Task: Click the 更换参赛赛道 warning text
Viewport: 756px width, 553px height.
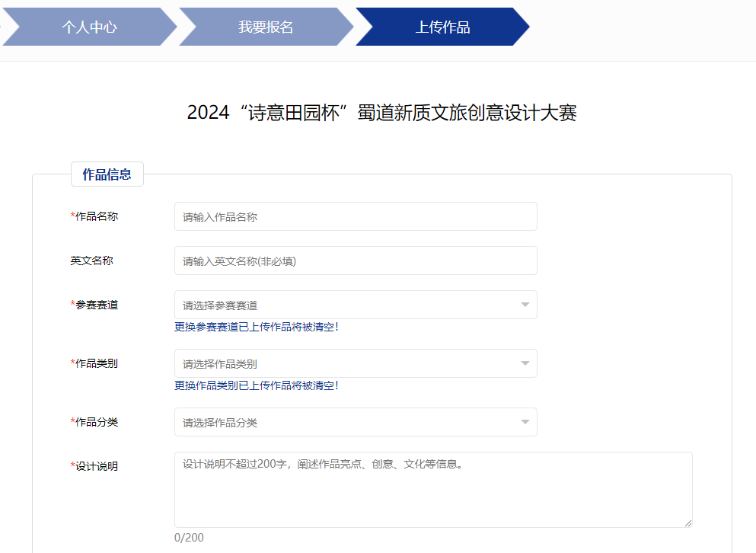Action: (x=257, y=327)
